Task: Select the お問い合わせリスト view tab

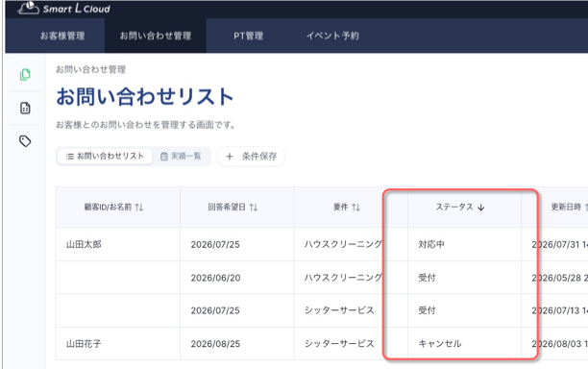Action: 105,156
